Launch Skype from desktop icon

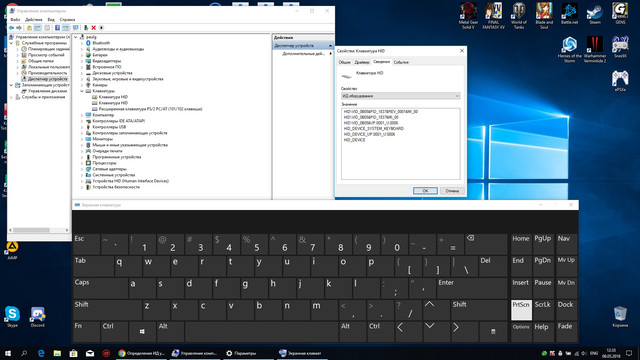click(12, 316)
